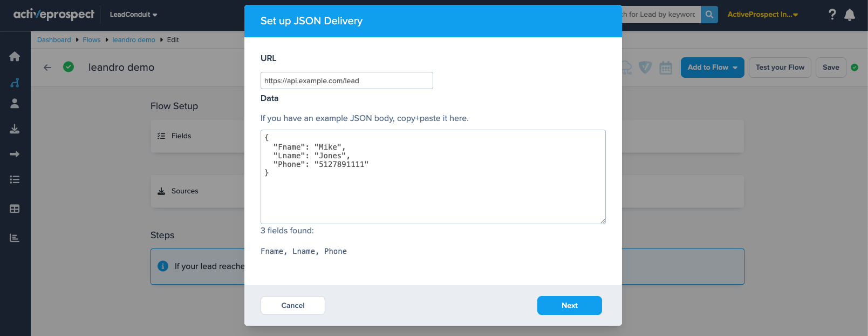
Task: Click the right-arrow icon in the sidebar
Action: pos(15,154)
